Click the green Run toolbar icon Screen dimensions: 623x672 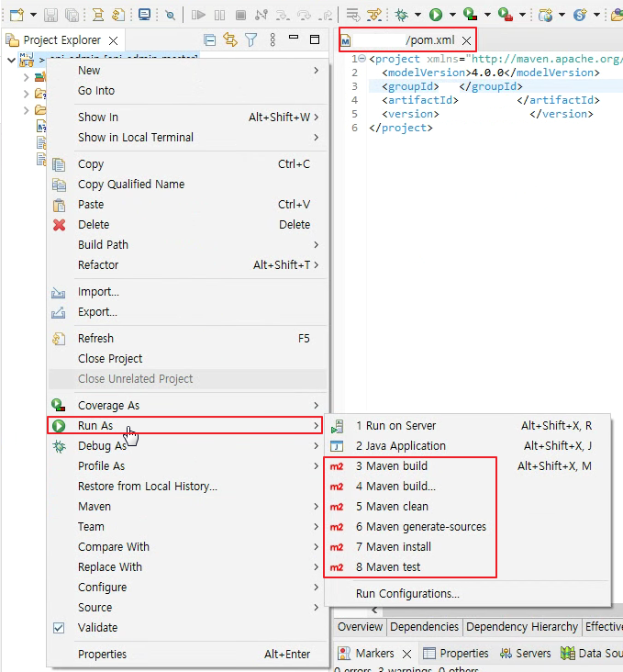tap(436, 15)
